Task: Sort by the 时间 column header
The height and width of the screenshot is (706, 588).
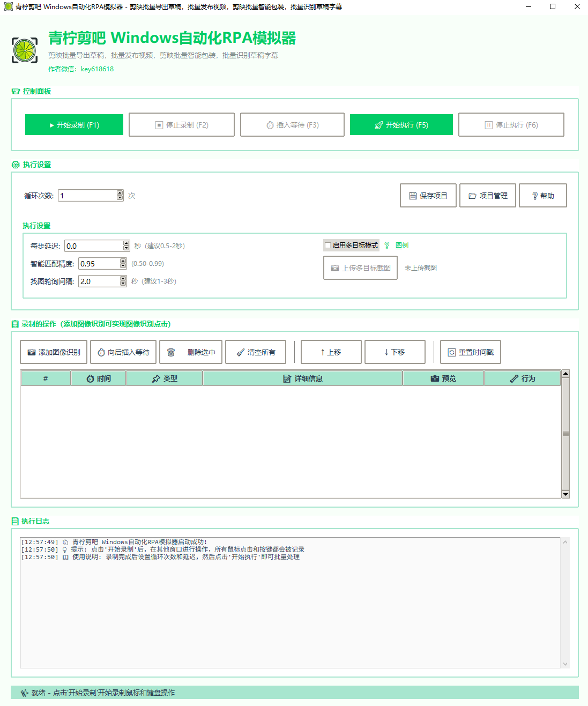Action: coord(99,378)
